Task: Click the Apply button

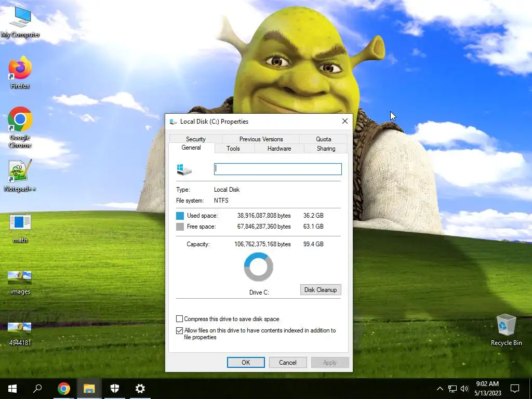Action: tap(330, 362)
